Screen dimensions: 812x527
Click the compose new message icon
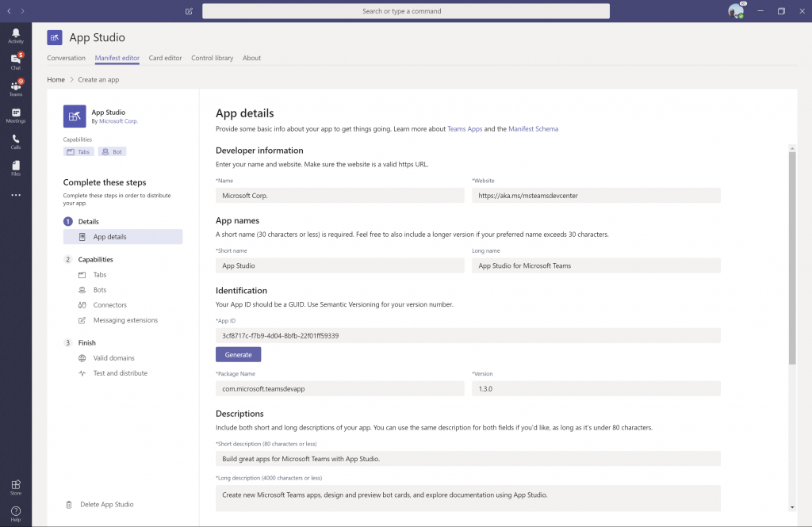pos(189,11)
